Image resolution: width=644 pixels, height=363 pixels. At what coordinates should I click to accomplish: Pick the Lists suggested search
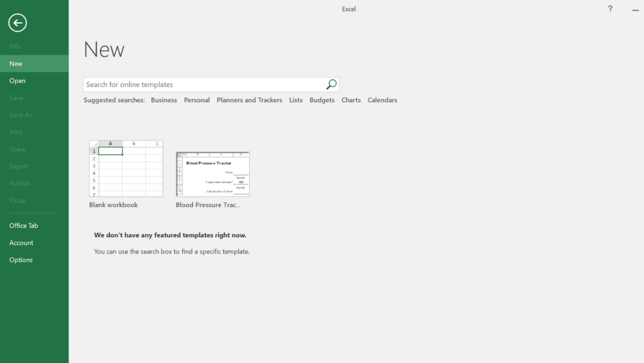pos(296,100)
